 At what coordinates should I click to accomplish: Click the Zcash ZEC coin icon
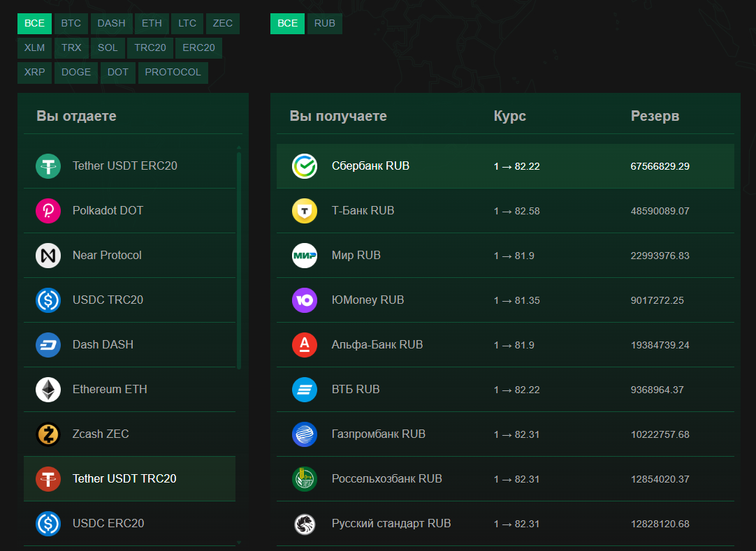pyautogui.click(x=48, y=434)
